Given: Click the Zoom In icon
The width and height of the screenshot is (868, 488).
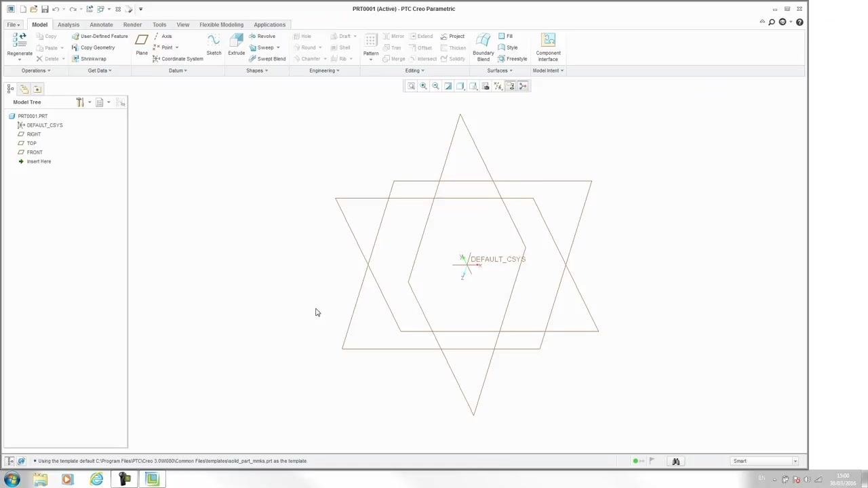Looking at the screenshot, I should (x=423, y=86).
